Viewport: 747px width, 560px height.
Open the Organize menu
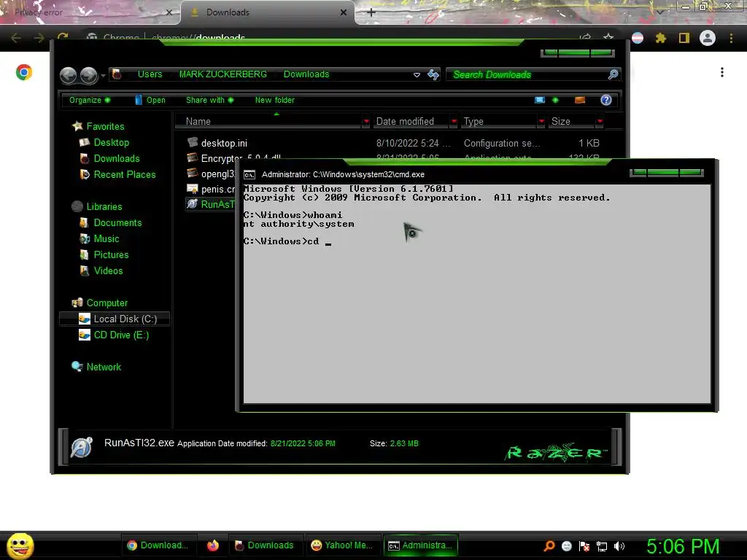[90, 100]
